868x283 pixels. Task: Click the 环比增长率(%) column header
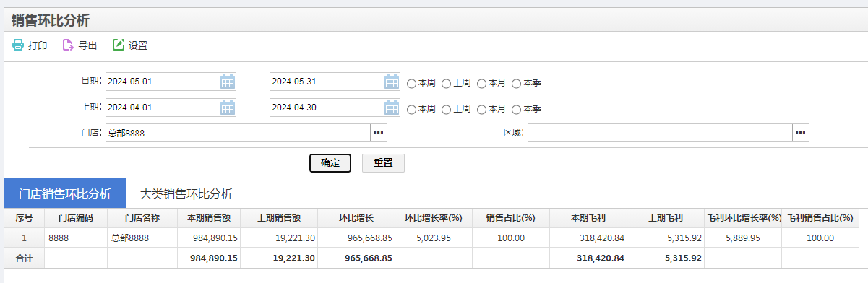(434, 218)
